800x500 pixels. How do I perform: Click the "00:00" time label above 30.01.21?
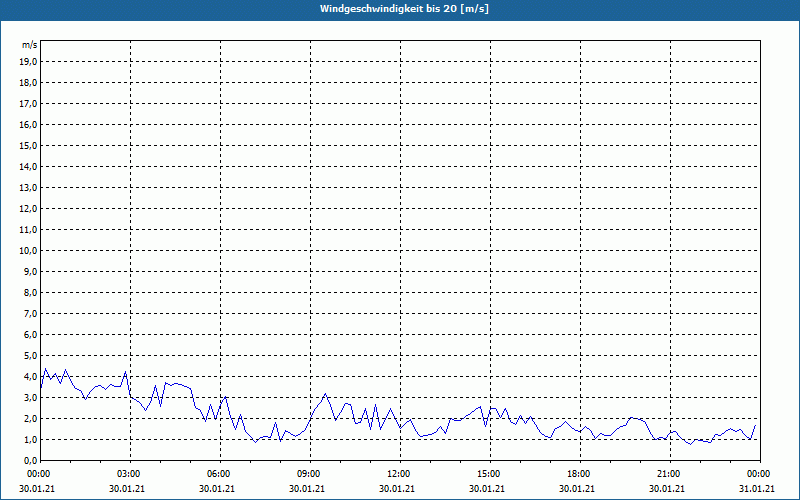[x=37, y=474]
